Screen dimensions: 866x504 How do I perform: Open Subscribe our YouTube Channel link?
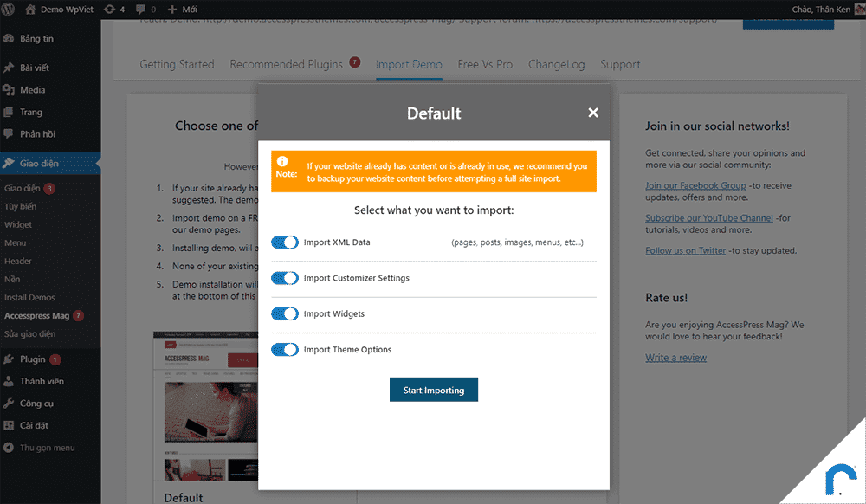709,218
